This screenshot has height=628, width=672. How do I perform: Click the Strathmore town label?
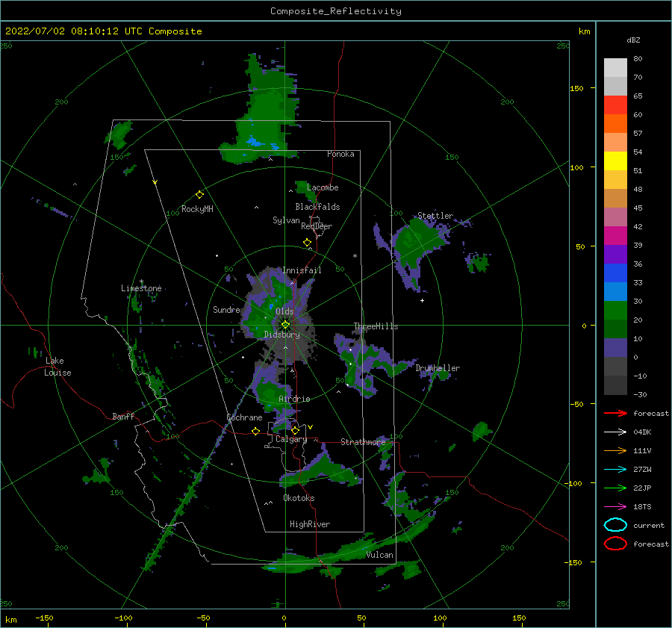click(363, 441)
